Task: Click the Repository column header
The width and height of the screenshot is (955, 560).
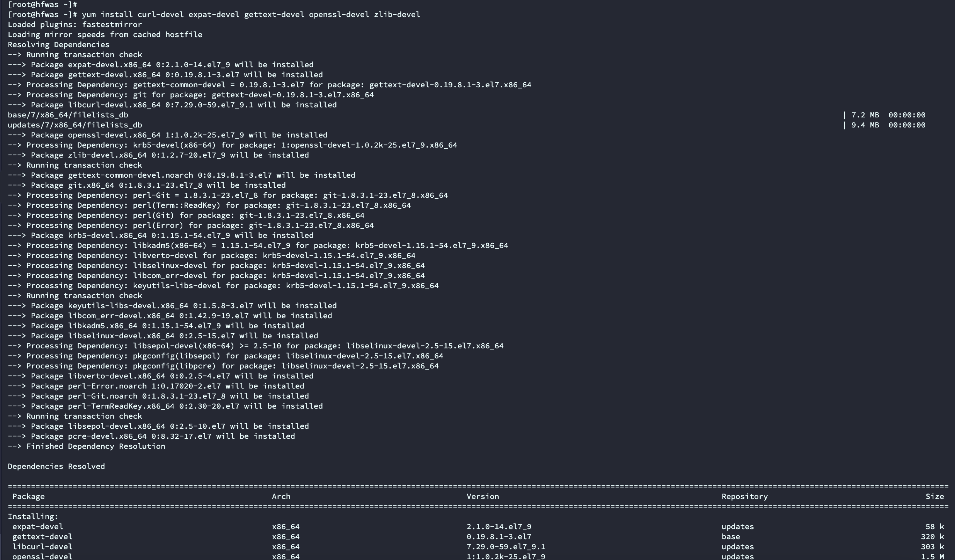Action: pos(744,497)
